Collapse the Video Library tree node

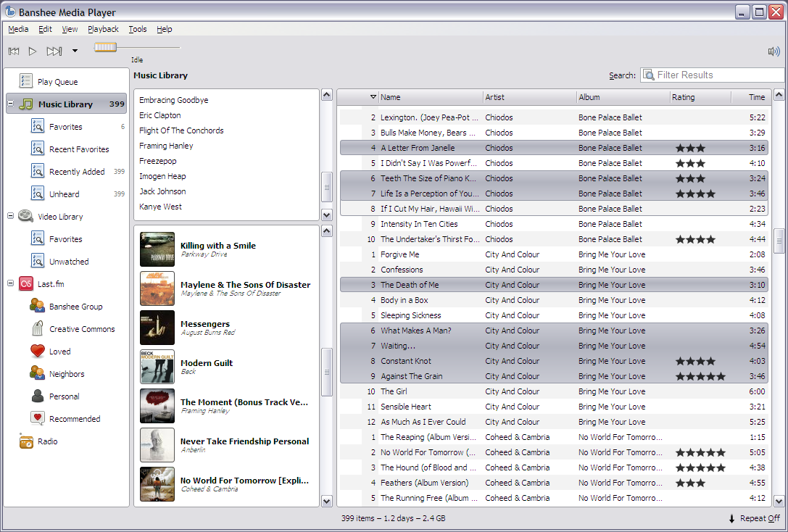tap(10, 216)
